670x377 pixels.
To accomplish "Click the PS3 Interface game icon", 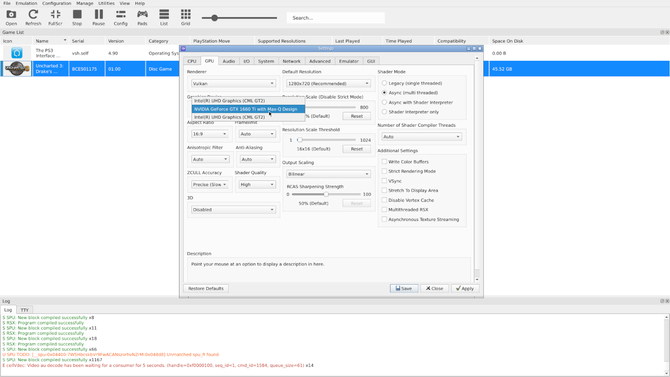I will pyautogui.click(x=17, y=53).
